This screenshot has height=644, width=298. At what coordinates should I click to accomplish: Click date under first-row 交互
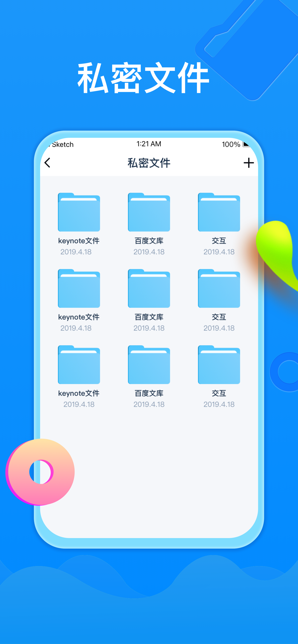pyautogui.click(x=219, y=252)
